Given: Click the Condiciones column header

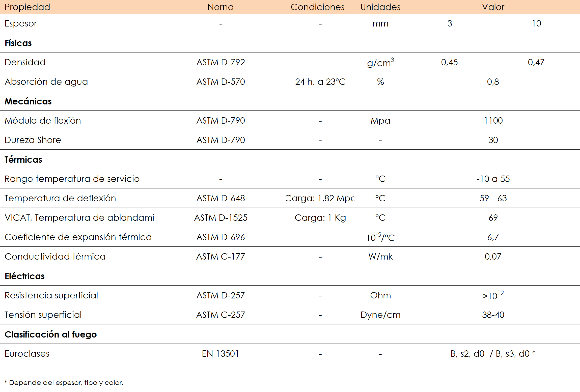Looking at the screenshot, I should pos(317,7).
